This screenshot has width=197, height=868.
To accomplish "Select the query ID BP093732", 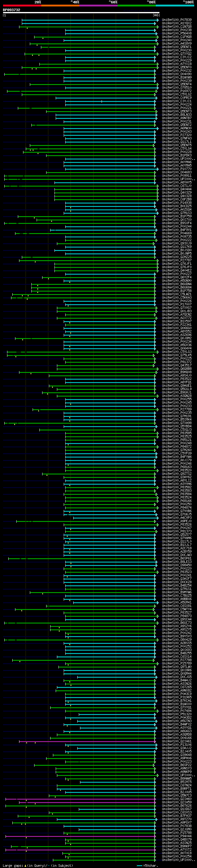I will 11,10.
